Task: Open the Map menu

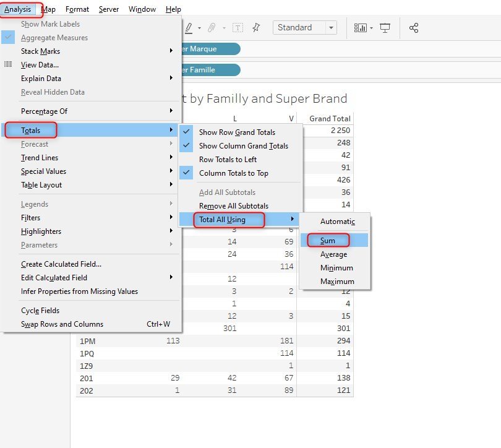Action: (x=48, y=9)
